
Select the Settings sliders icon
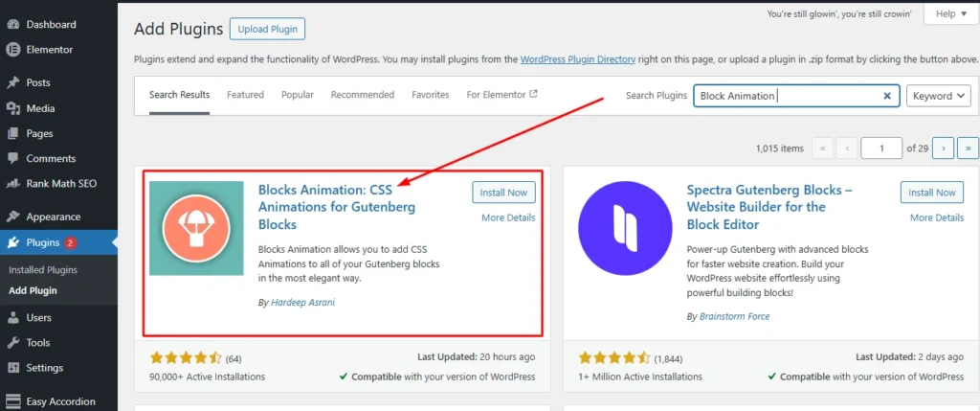point(12,368)
